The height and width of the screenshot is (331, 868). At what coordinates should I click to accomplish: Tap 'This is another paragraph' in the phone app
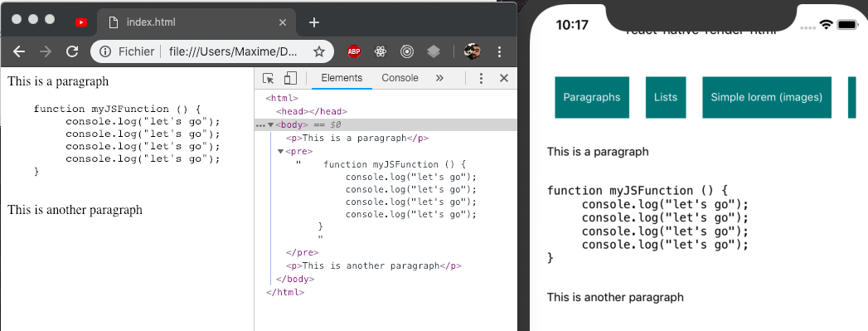(x=615, y=297)
